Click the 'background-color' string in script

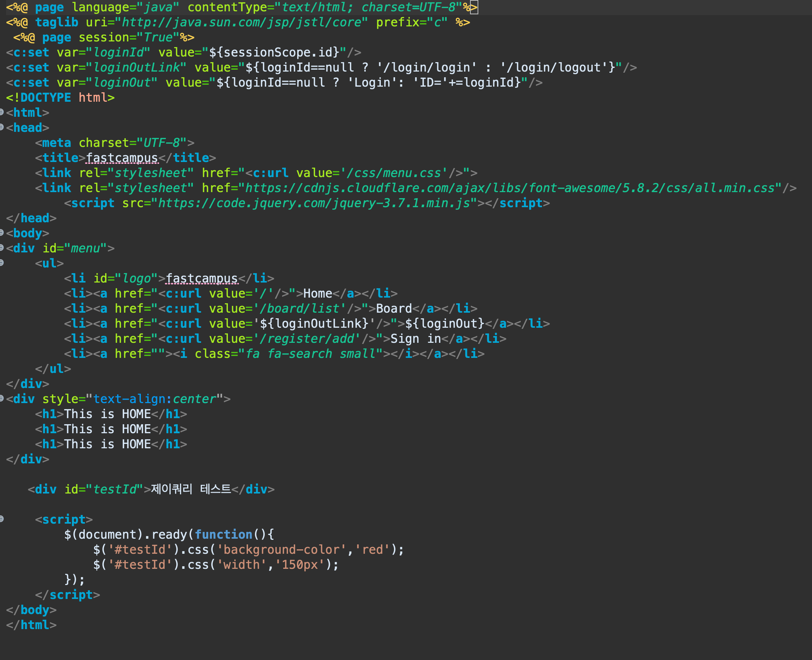pos(281,550)
